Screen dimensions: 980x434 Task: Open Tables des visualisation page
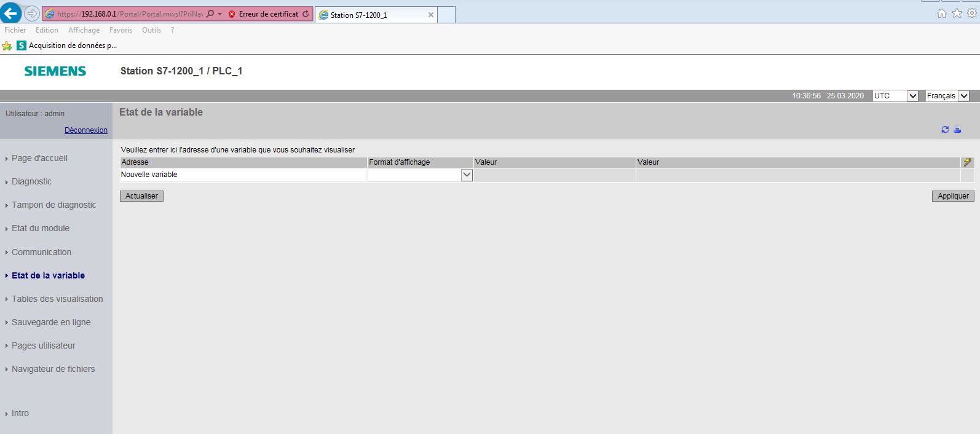pos(57,299)
